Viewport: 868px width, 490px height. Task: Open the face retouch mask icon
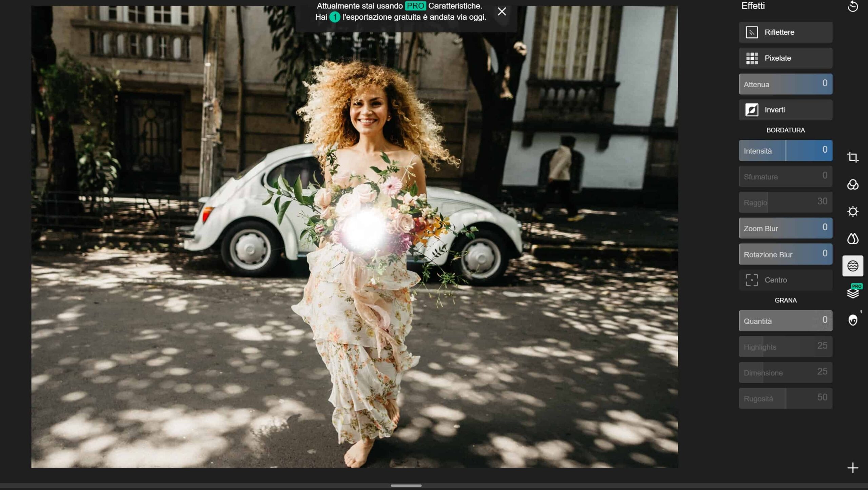point(852,320)
